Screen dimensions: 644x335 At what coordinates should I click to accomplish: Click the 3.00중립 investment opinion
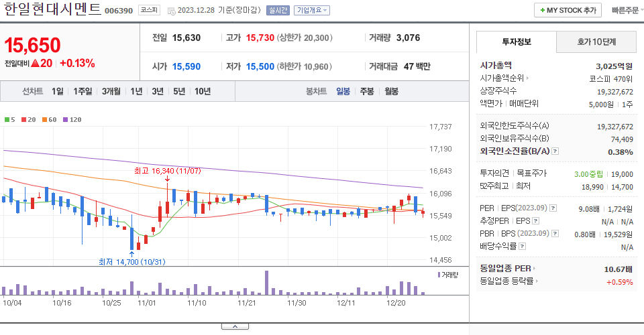click(588, 174)
